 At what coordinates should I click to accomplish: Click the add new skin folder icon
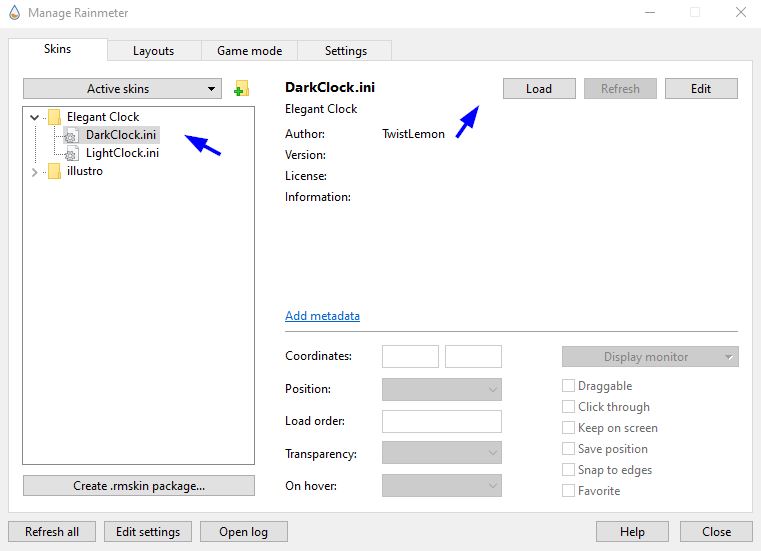(x=241, y=88)
